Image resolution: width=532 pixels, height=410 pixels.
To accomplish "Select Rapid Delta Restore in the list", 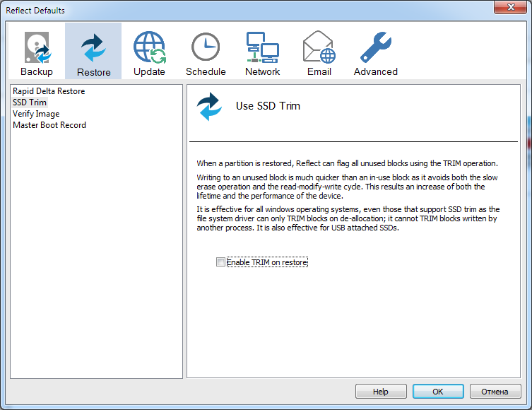I will 49,91.
